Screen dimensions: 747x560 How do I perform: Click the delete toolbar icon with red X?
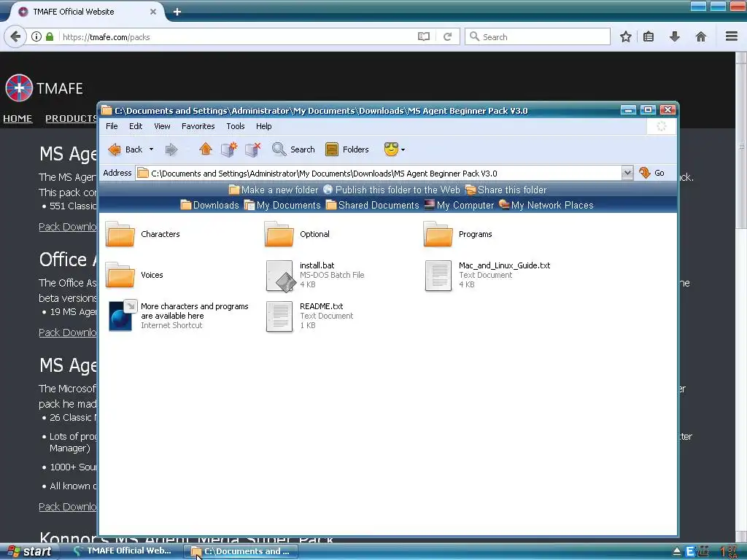(x=253, y=149)
